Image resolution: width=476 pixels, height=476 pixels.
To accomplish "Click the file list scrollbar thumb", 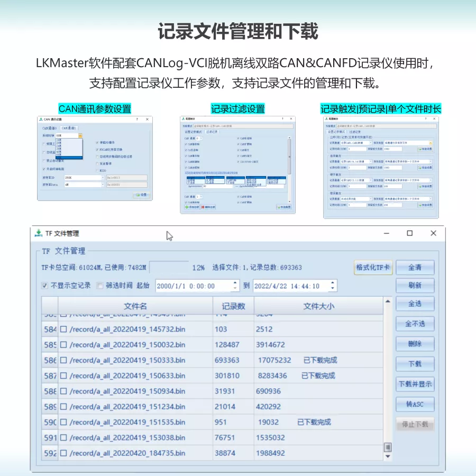I will 388,447.
